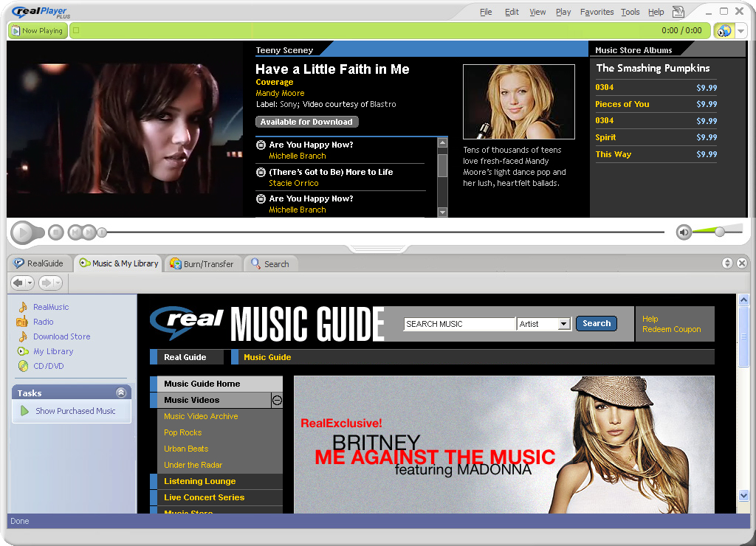The image size is (756, 546).
Task: Skip to the next clip
Action: (x=89, y=232)
